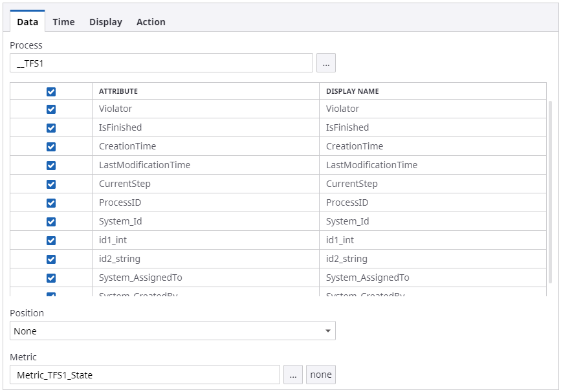
Task: Uncheck the Violator attribute checkbox
Action: 51,109
